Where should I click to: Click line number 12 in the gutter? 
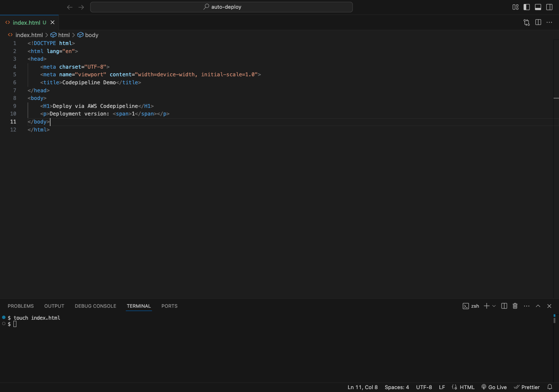tap(13, 130)
